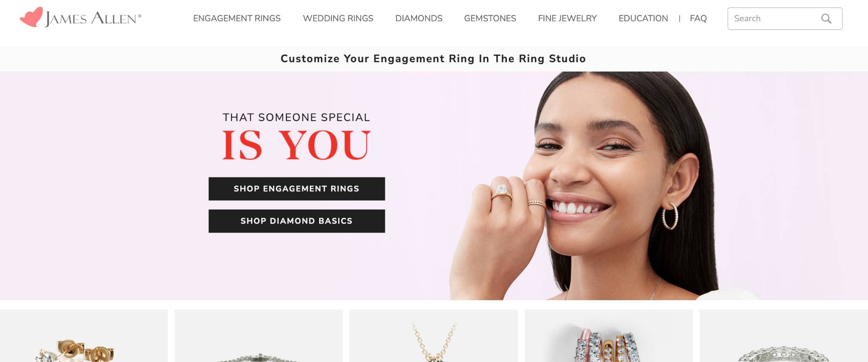Select the gold stud earrings thumbnail
868x362 pixels.
[84, 336]
